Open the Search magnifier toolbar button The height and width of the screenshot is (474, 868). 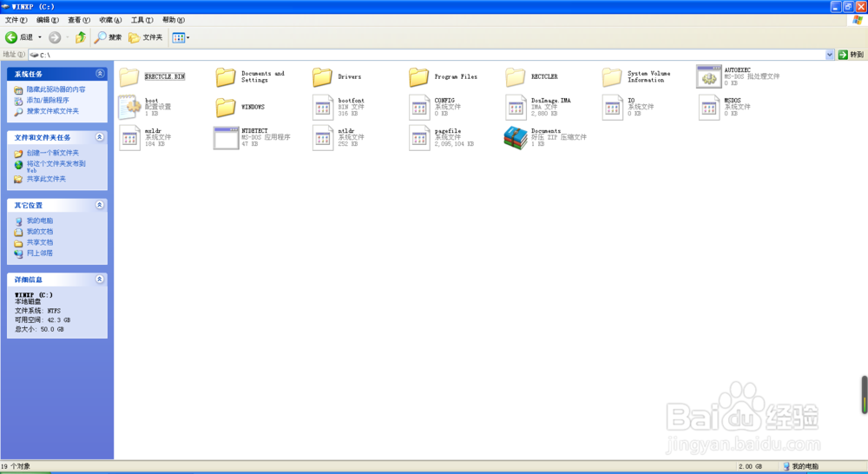point(108,37)
